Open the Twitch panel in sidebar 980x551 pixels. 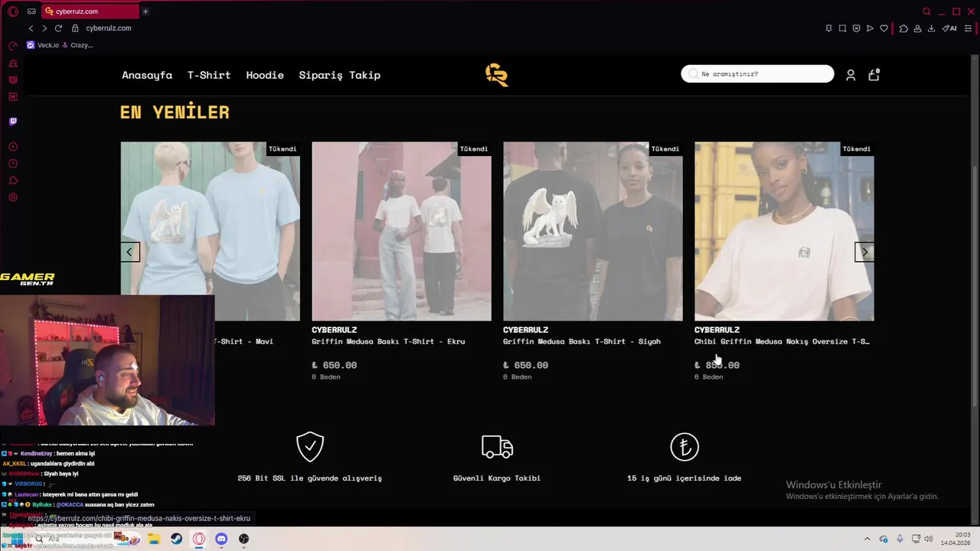coord(13,121)
